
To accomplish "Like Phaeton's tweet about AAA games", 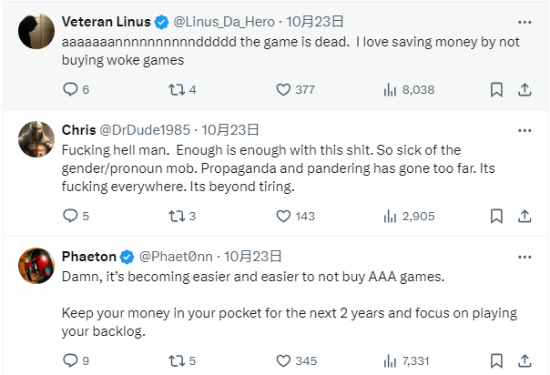I will coord(283,361).
